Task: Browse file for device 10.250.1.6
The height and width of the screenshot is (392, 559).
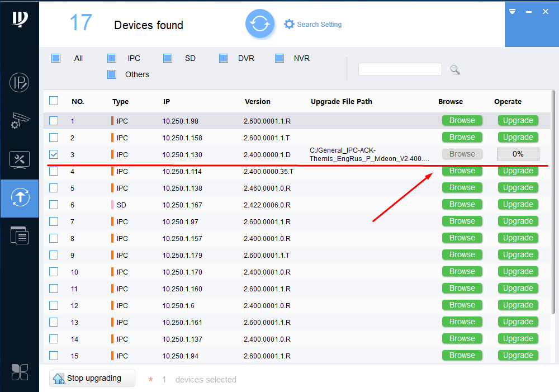Action: click(x=462, y=305)
